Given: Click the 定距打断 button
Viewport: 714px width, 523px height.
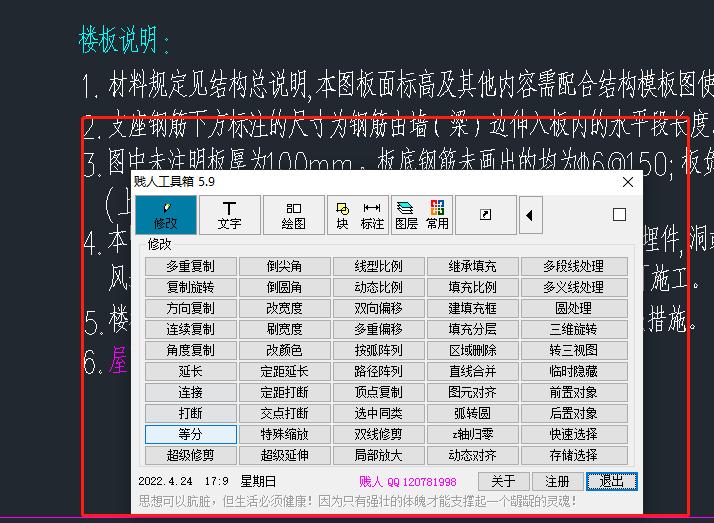Looking at the screenshot, I should pyautogui.click(x=285, y=392).
